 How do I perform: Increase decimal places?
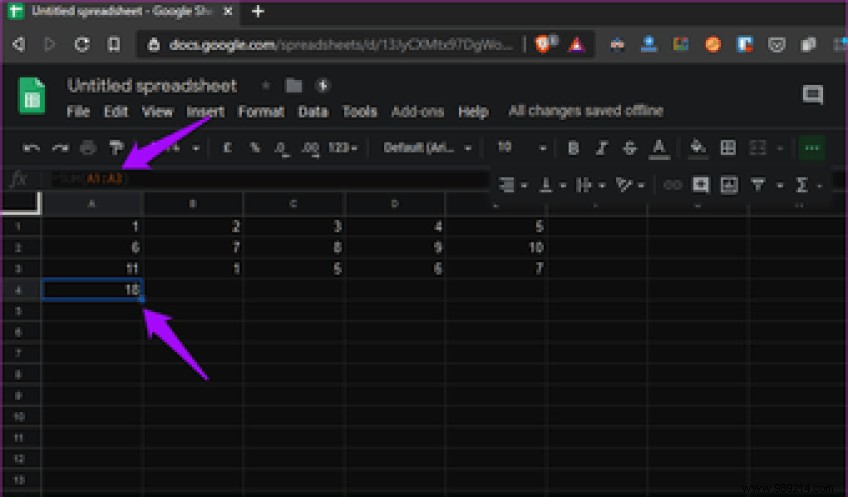(x=310, y=148)
